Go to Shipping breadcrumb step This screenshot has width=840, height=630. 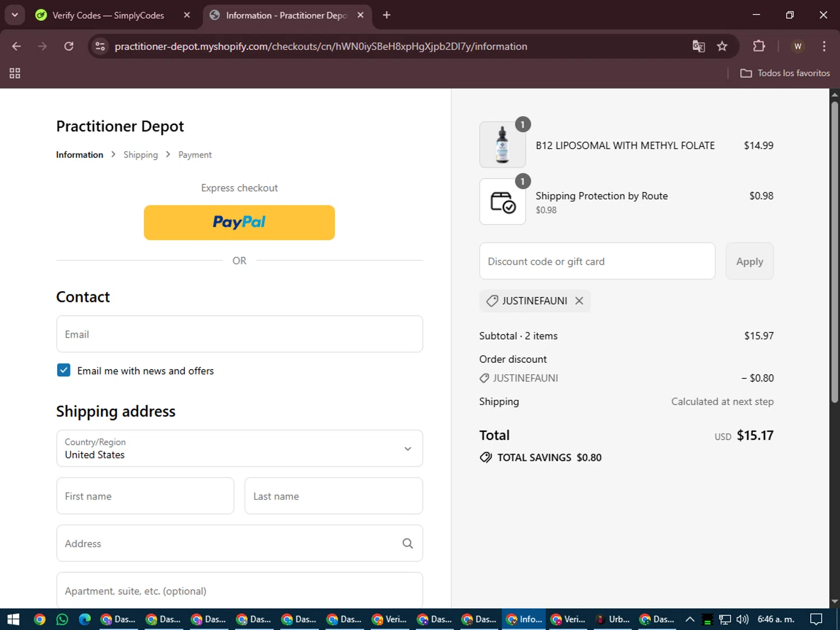tap(141, 155)
